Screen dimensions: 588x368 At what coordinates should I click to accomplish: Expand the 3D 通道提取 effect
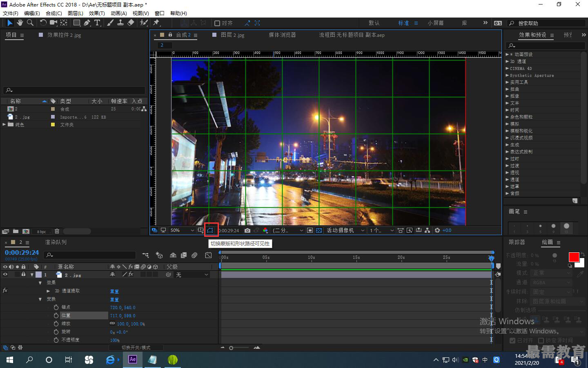48,291
